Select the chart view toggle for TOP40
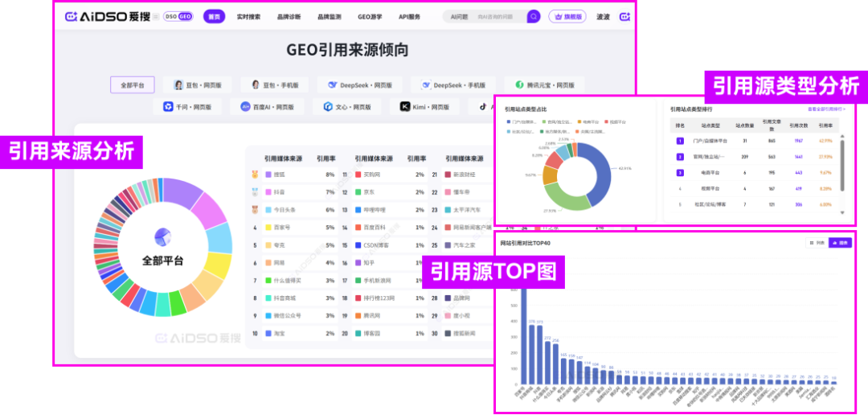 pos(840,242)
